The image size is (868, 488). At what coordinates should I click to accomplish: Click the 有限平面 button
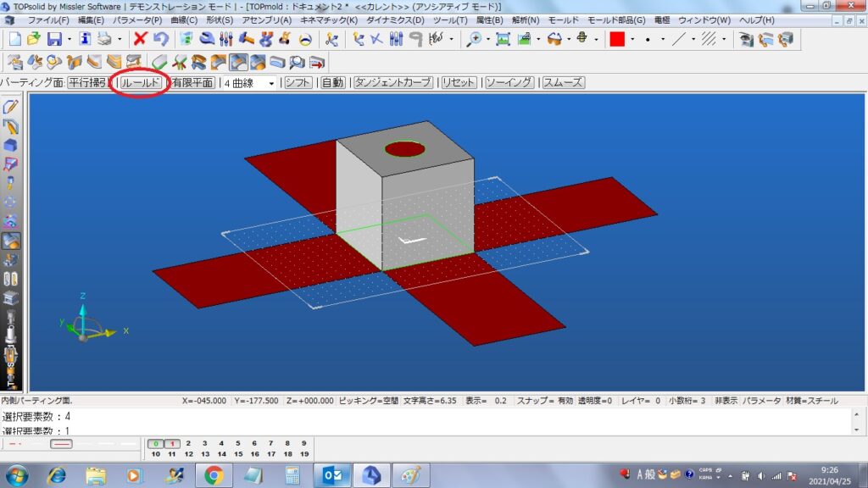pyautogui.click(x=192, y=83)
